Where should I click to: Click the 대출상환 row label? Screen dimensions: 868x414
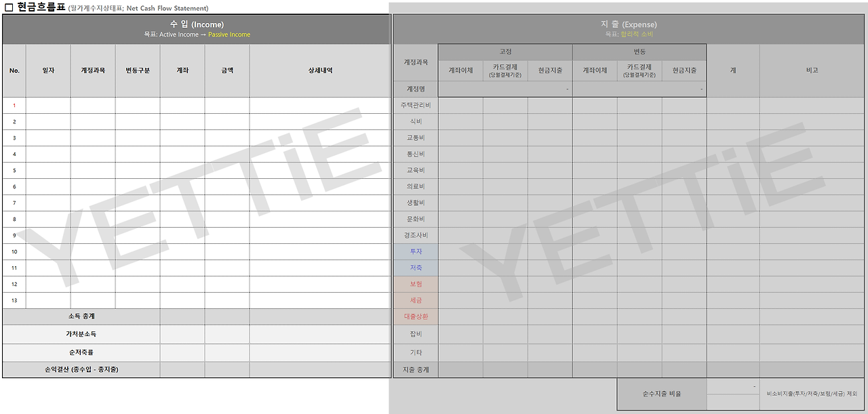(x=415, y=316)
